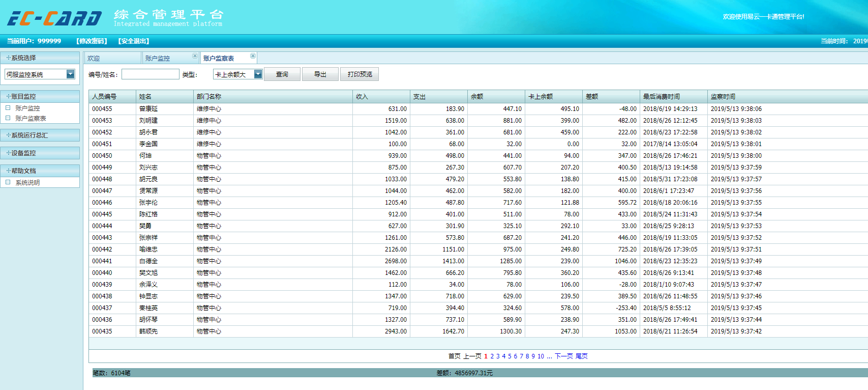
Task: Collapse the 系统选择 panel
Action: tap(40, 58)
